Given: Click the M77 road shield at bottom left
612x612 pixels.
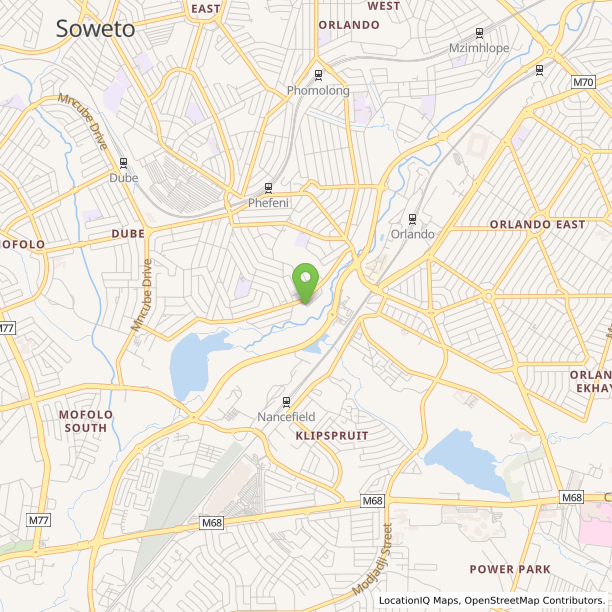Looking at the screenshot, I should (x=39, y=520).
